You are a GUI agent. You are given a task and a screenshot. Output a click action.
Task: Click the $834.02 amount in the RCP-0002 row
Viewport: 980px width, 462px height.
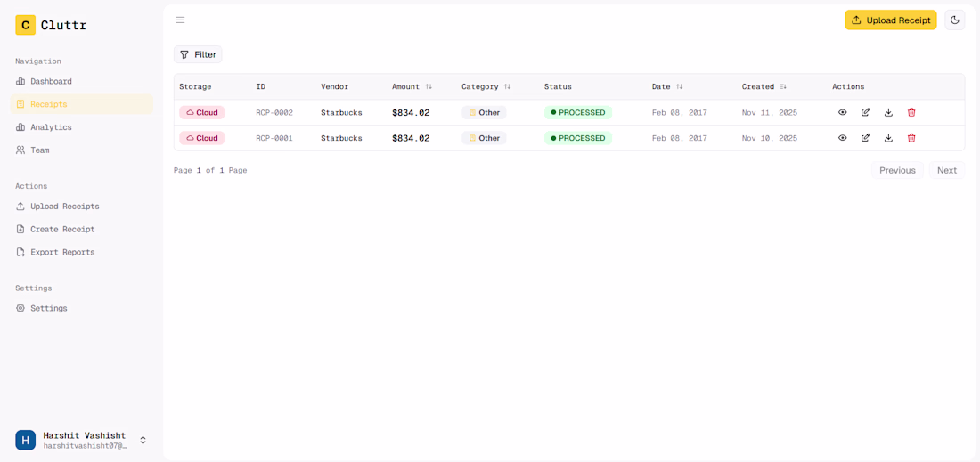411,113
